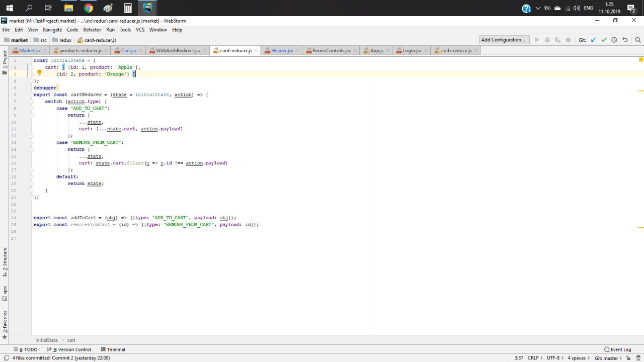Open the UTF-8 encoding dropdown

pyautogui.click(x=555, y=358)
